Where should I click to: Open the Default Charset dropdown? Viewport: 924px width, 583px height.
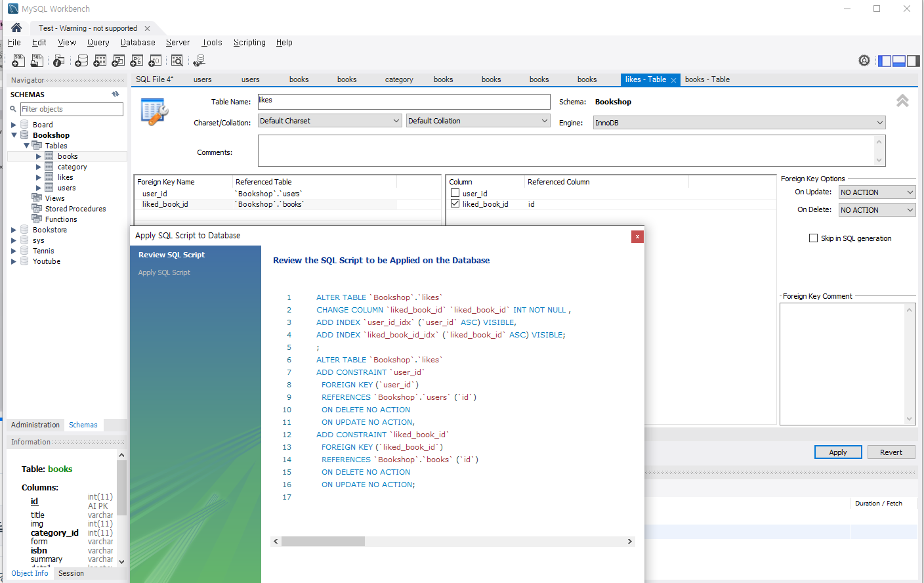tap(329, 121)
